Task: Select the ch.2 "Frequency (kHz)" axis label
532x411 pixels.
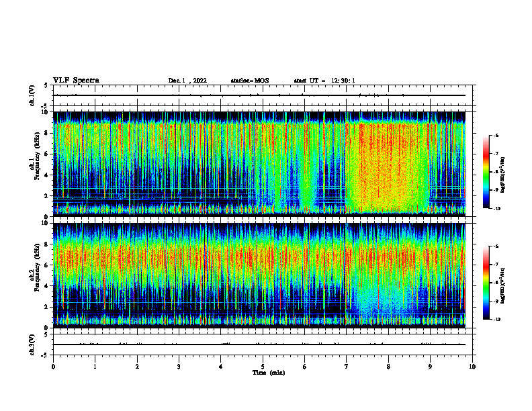Action: pyautogui.click(x=37, y=267)
